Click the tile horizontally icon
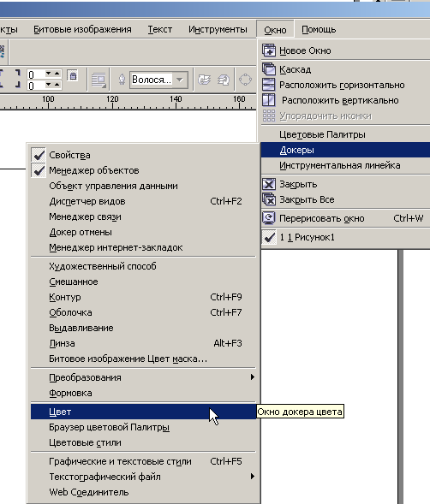 click(x=269, y=85)
